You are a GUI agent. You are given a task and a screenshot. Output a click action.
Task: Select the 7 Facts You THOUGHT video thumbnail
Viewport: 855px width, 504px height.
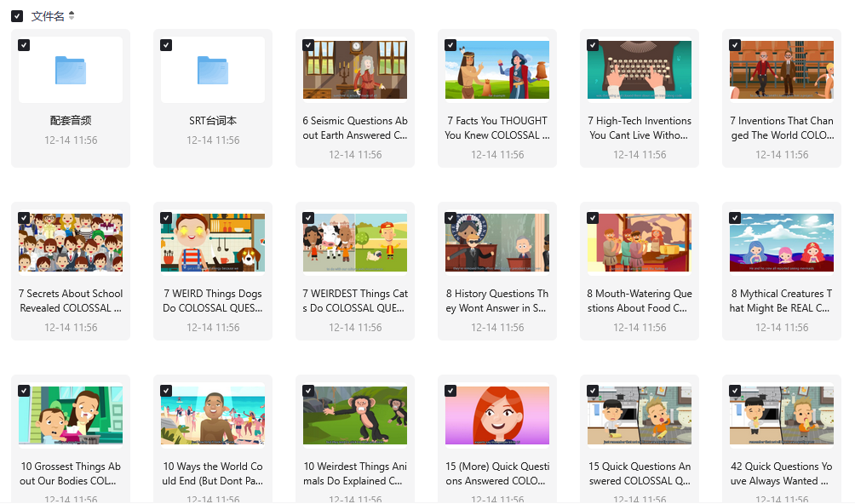pyautogui.click(x=497, y=70)
